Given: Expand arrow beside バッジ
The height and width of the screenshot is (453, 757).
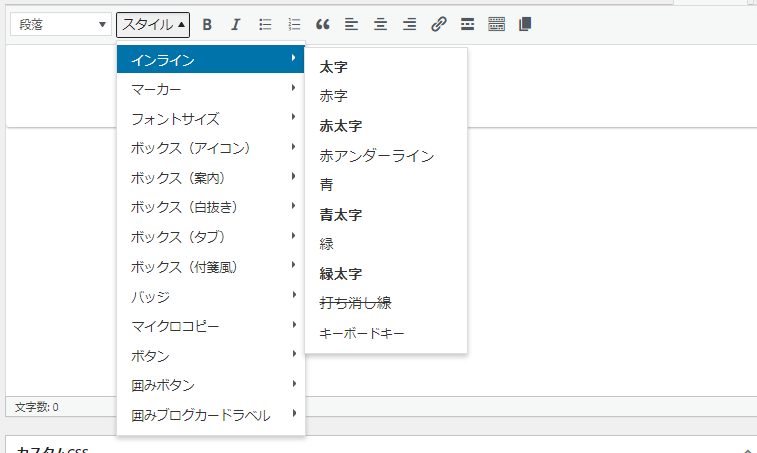Looking at the screenshot, I should point(293,295).
